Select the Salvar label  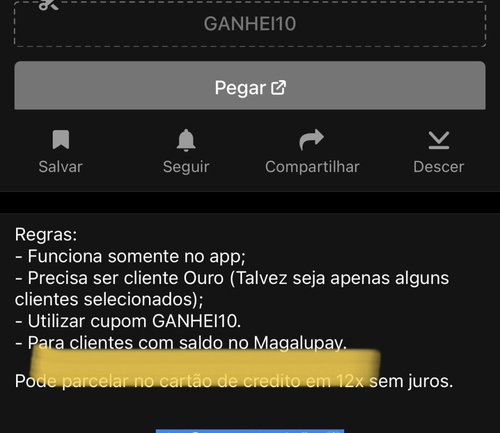point(60,167)
